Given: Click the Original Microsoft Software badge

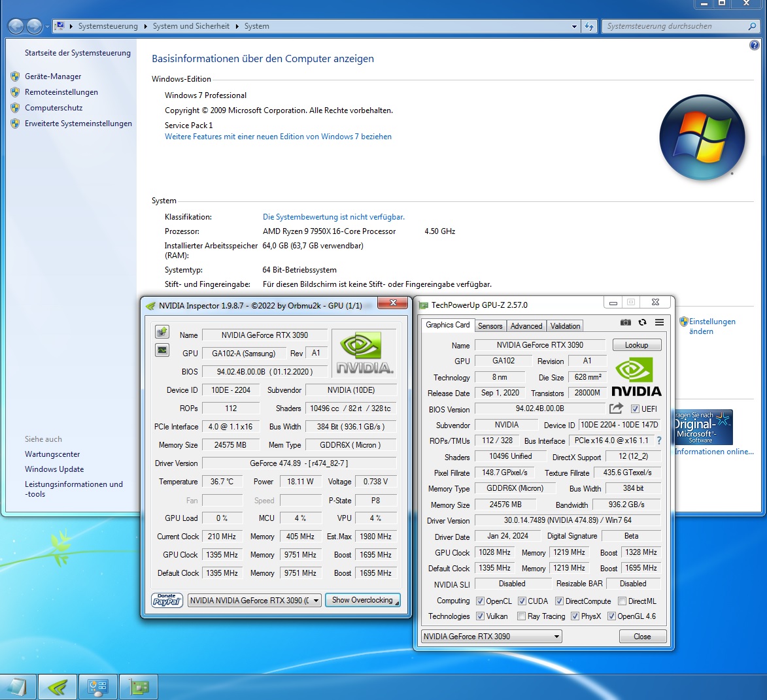Looking at the screenshot, I should click(x=704, y=427).
